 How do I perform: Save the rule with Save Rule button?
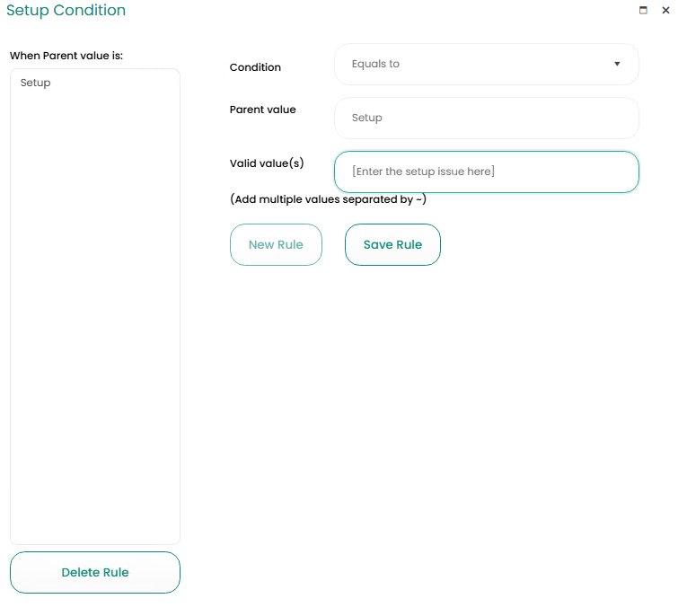pos(392,244)
